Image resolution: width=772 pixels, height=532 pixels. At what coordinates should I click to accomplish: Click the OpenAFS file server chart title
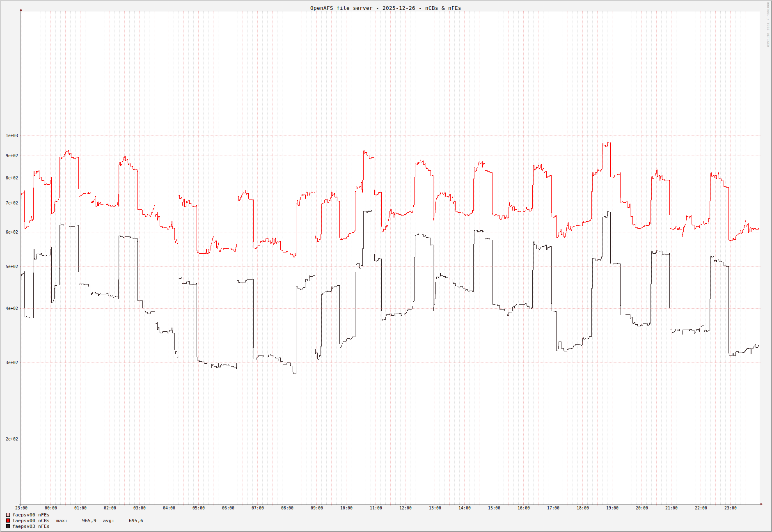click(385, 8)
